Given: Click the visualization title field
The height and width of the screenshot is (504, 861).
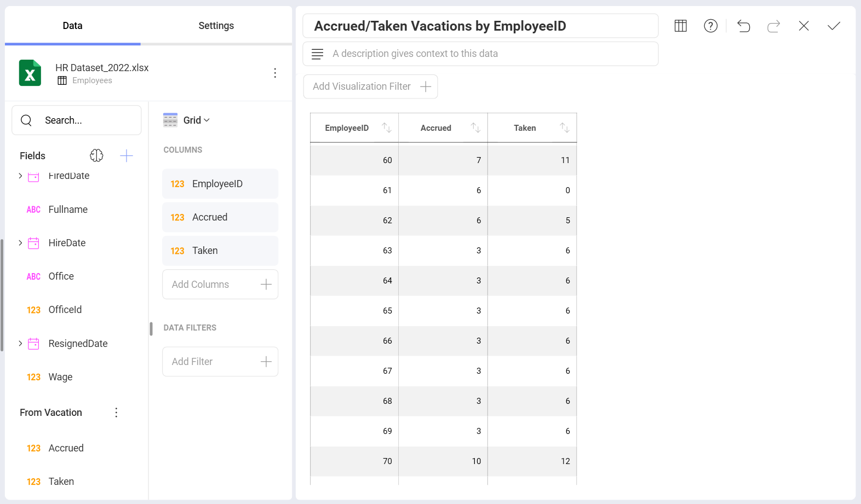Looking at the screenshot, I should pos(480,26).
